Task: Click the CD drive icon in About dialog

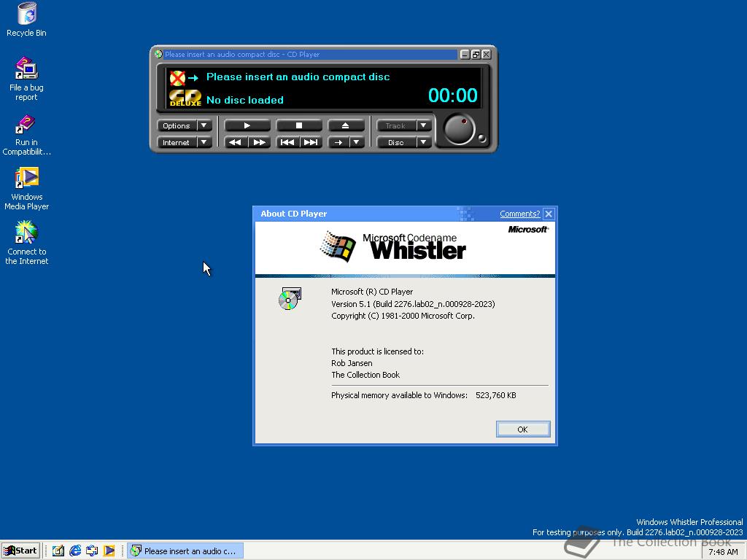Action: [290, 298]
